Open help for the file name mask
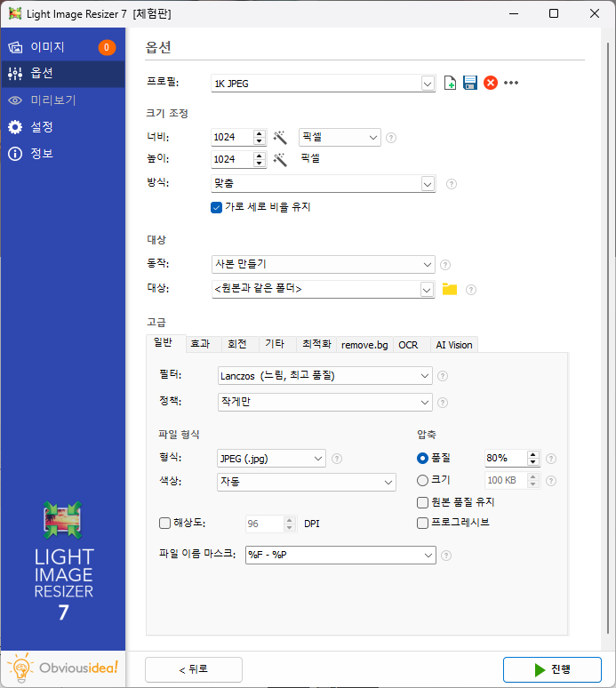This screenshot has width=616, height=688. (x=446, y=556)
